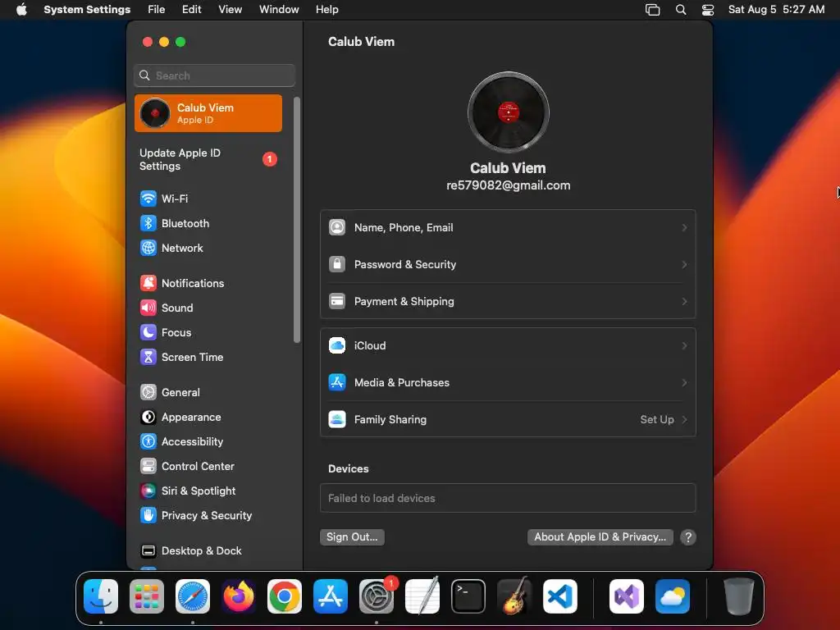Image resolution: width=840 pixels, height=630 pixels.
Task: Click the question mark help button
Action: click(688, 536)
